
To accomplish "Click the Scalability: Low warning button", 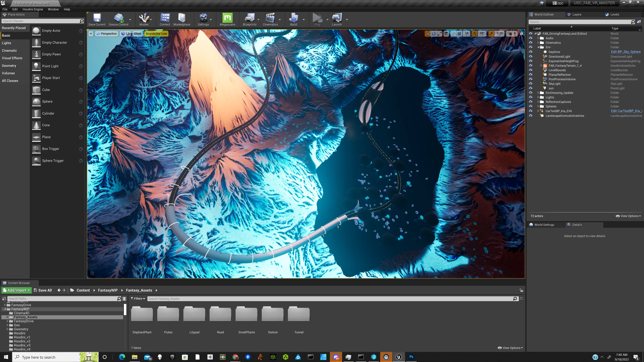I will 156,34.
